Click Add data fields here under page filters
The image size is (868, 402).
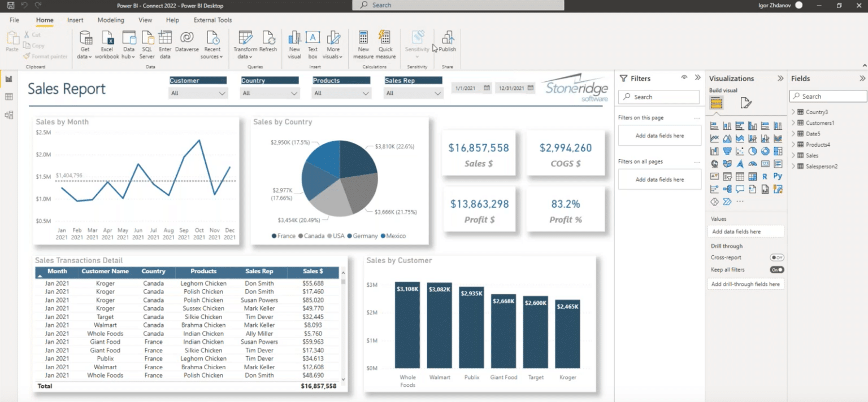pyautogui.click(x=659, y=135)
